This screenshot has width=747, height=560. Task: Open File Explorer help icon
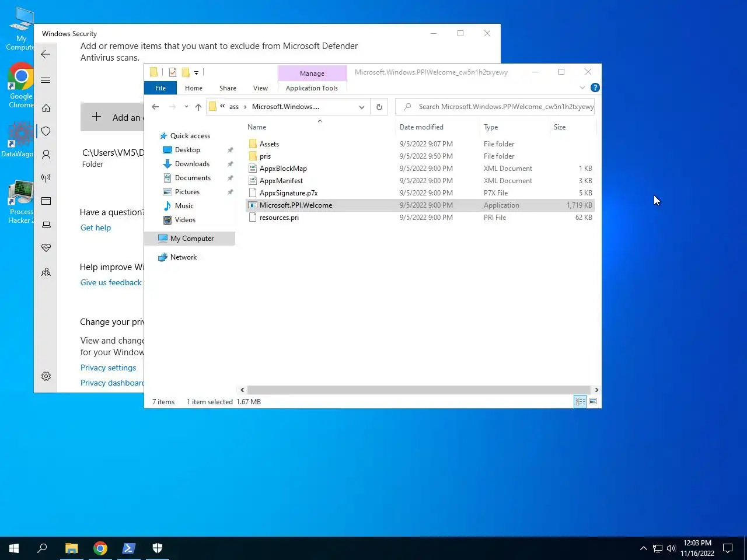(595, 87)
